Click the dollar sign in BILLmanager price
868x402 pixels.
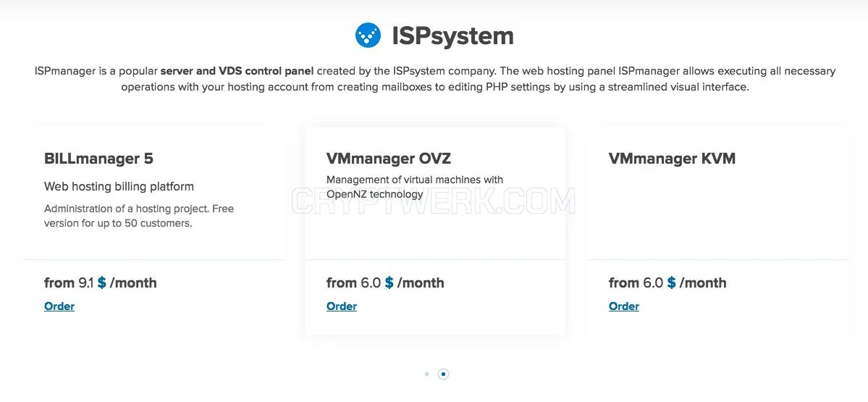(102, 282)
